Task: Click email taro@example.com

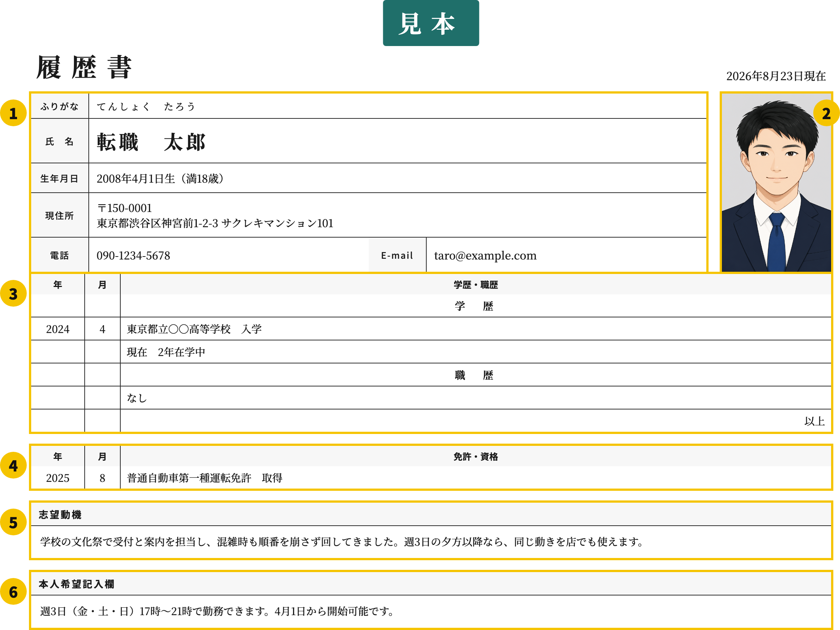Action: click(485, 256)
